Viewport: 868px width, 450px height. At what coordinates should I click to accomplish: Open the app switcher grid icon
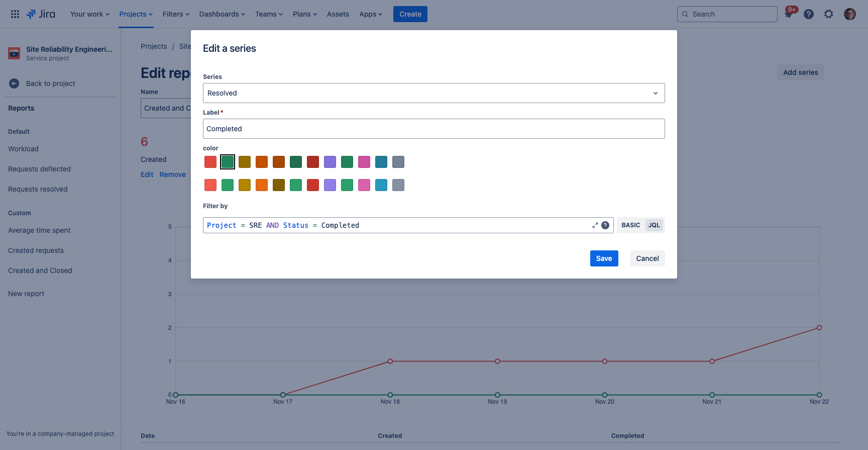click(x=15, y=14)
